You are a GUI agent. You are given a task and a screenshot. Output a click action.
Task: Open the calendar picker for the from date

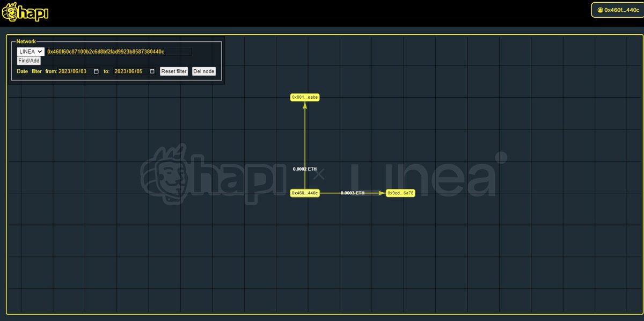click(x=96, y=71)
